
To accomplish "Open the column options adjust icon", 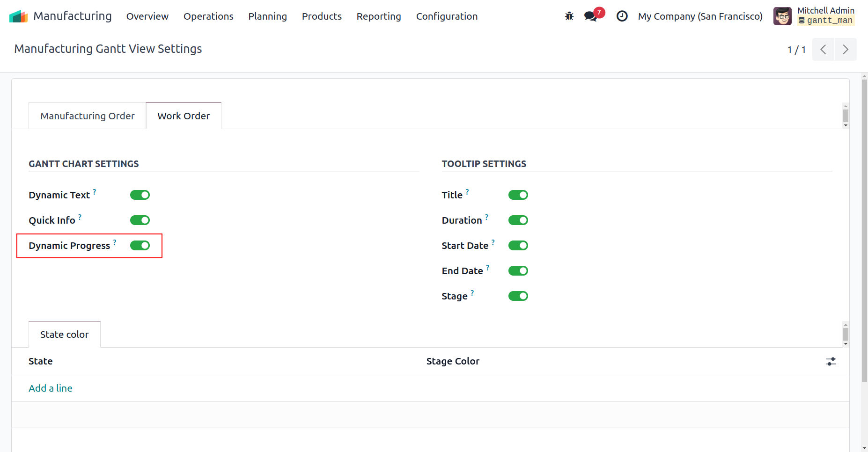I will [x=831, y=361].
